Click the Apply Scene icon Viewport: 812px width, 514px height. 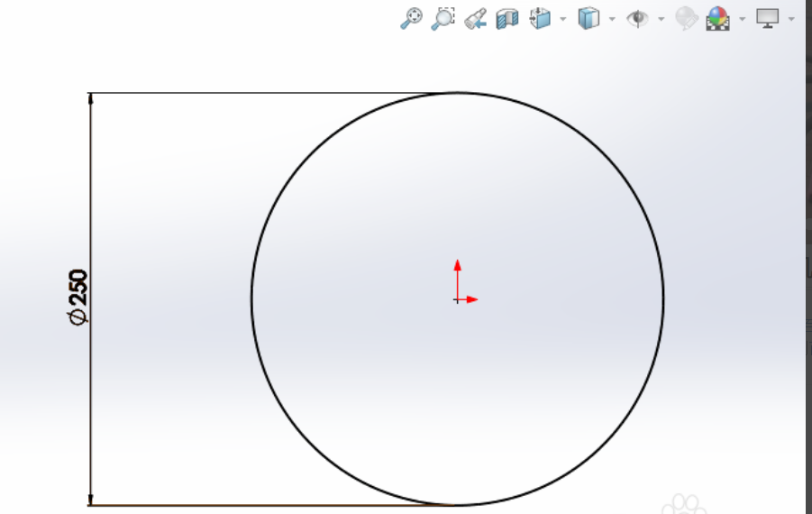[x=718, y=19]
